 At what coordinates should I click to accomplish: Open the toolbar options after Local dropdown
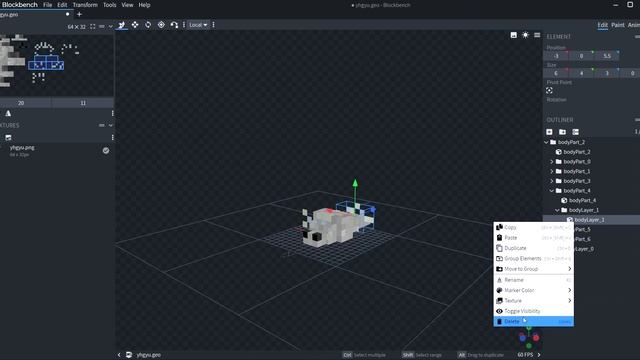(213, 25)
